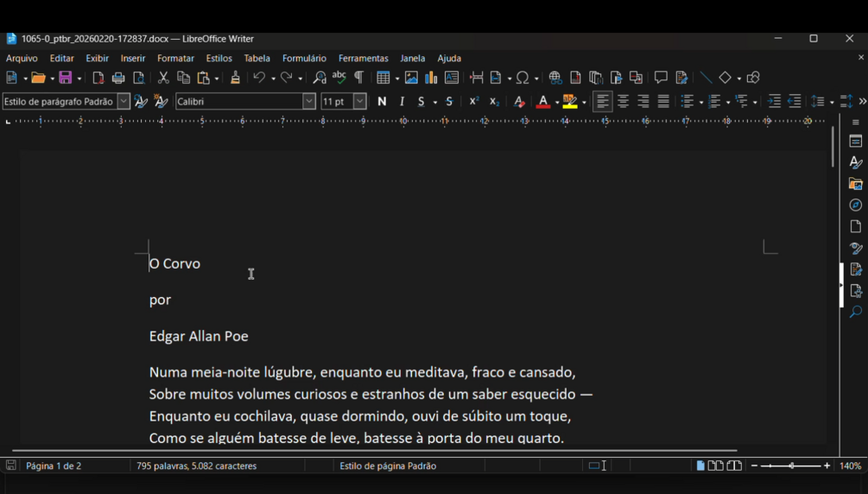
Task: Print the document
Action: pyautogui.click(x=118, y=78)
